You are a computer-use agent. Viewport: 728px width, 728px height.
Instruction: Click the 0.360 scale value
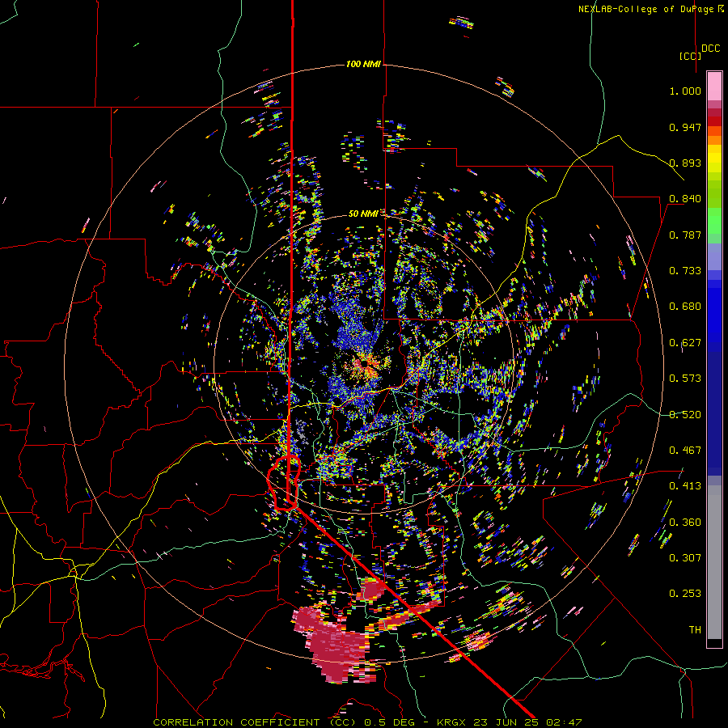(x=685, y=523)
